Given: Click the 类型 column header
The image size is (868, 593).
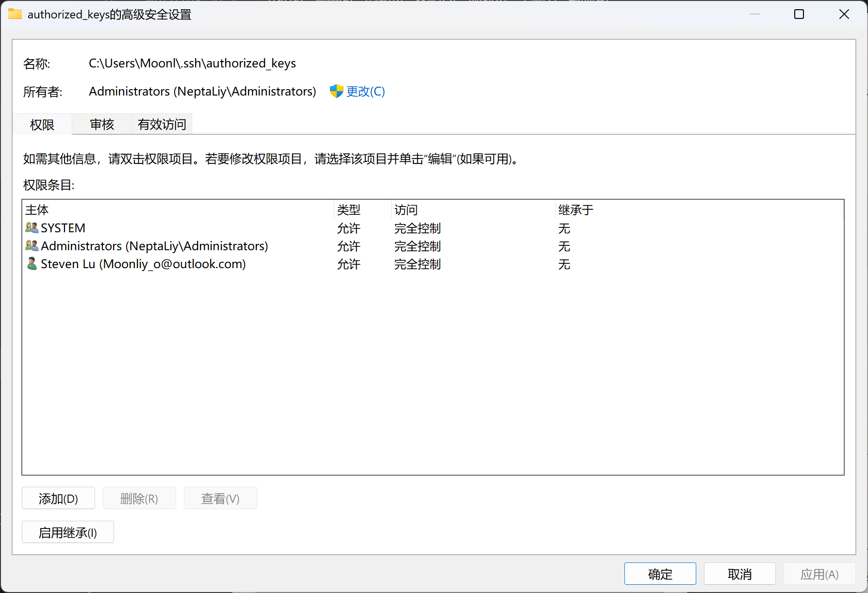Looking at the screenshot, I should 362,210.
